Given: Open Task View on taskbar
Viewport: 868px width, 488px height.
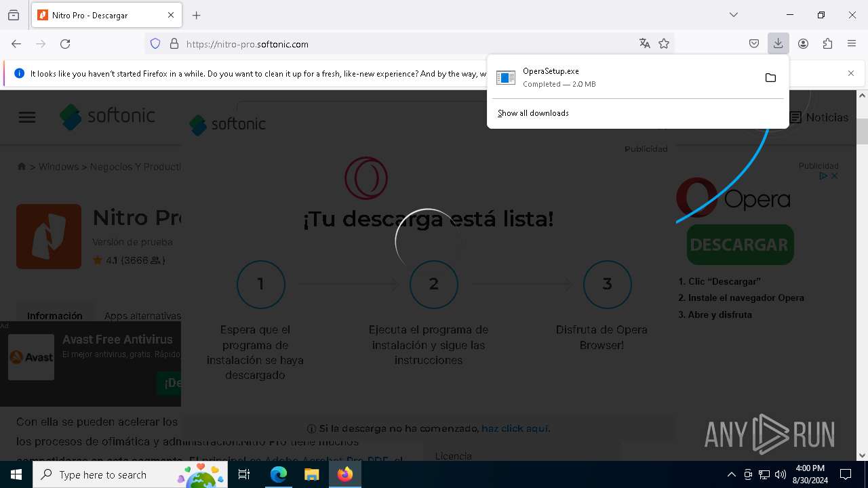Looking at the screenshot, I should tap(244, 474).
